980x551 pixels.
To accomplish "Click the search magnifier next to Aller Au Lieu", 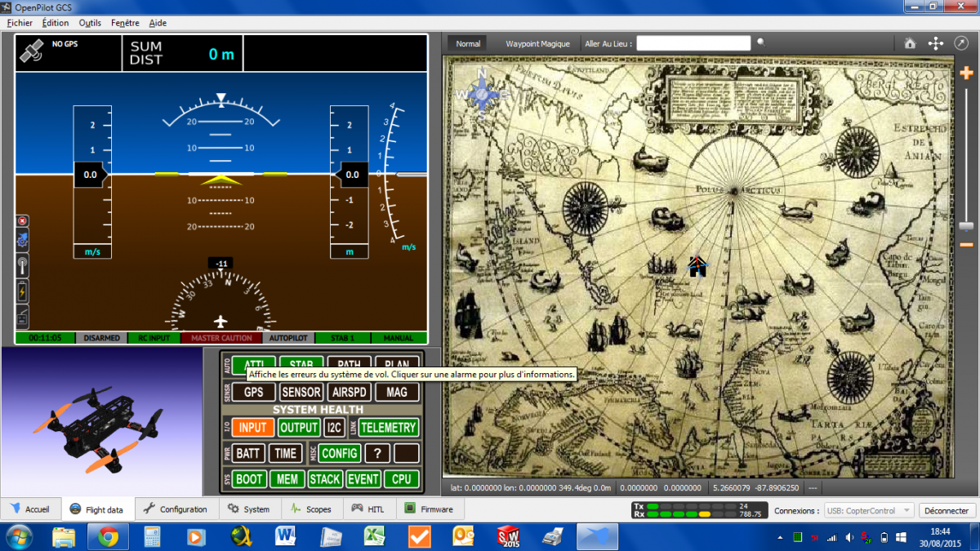I will tap(761, 42).
